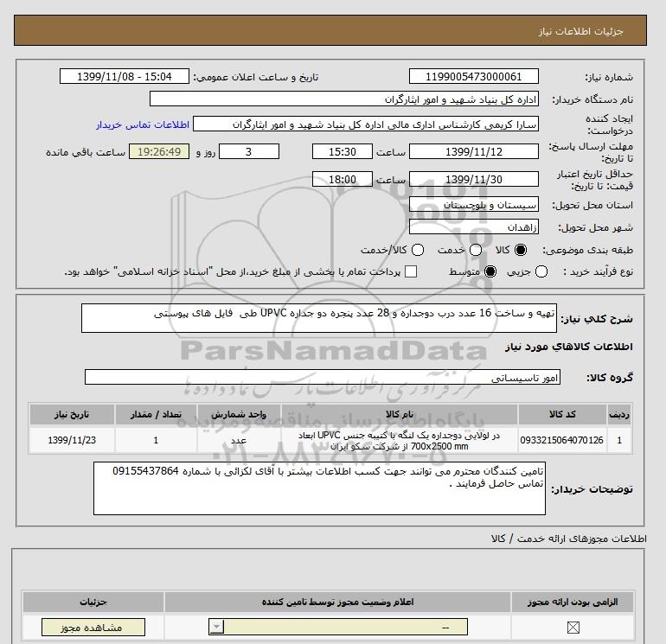Image resolution: width=666 pixels, height=644 pixels.
Task: Open the permit status dropdown arrow
Action: coord(216,627)
